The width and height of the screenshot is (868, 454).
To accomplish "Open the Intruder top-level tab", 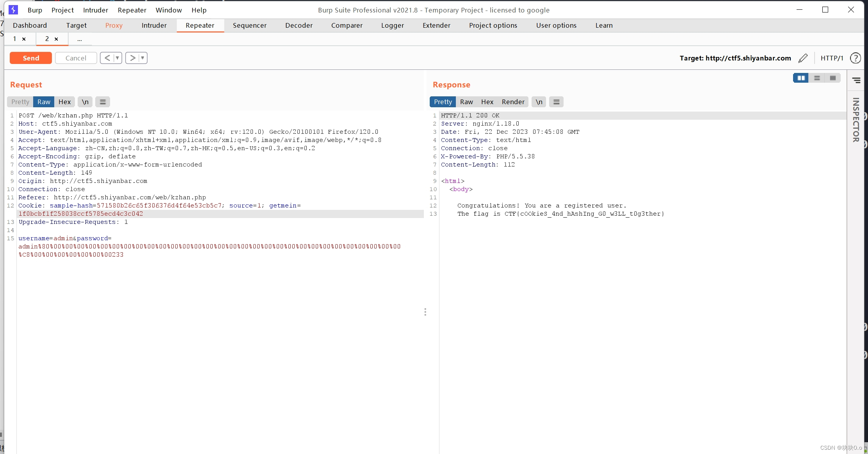I will (154, 25).
